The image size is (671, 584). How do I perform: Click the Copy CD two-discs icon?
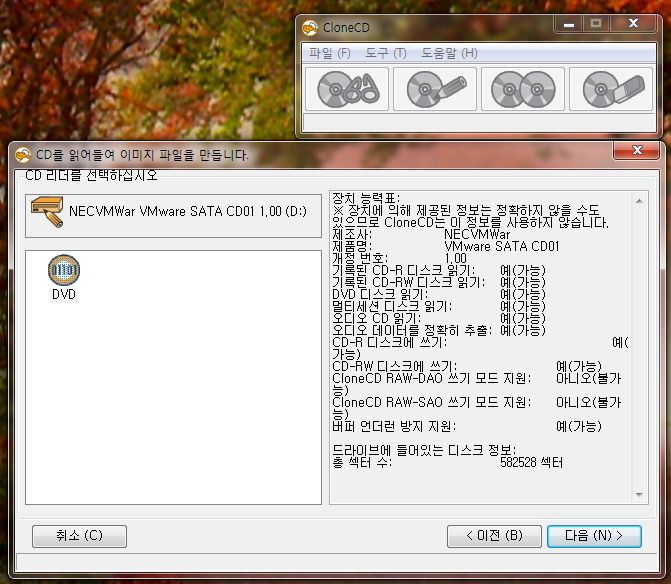[523, 89]
